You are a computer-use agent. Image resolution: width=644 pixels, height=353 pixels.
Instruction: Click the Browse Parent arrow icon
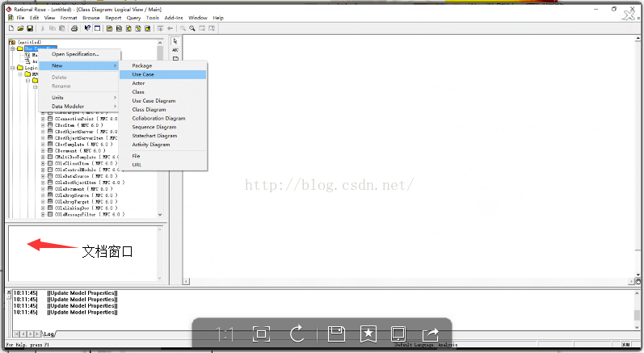(160, 28)
